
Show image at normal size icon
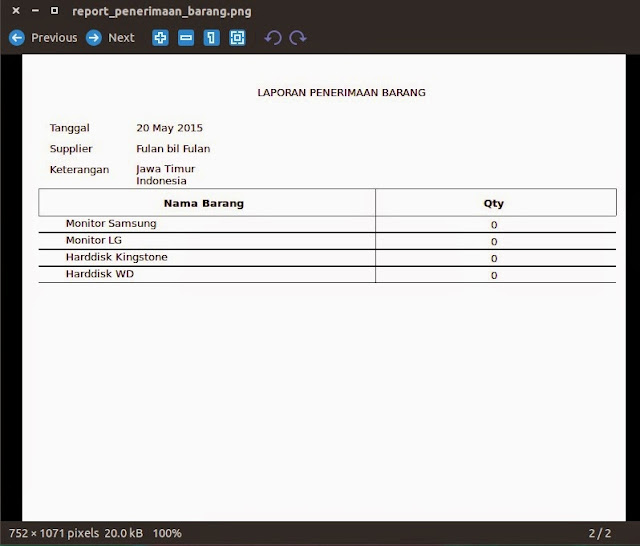[x=211, y=38]
